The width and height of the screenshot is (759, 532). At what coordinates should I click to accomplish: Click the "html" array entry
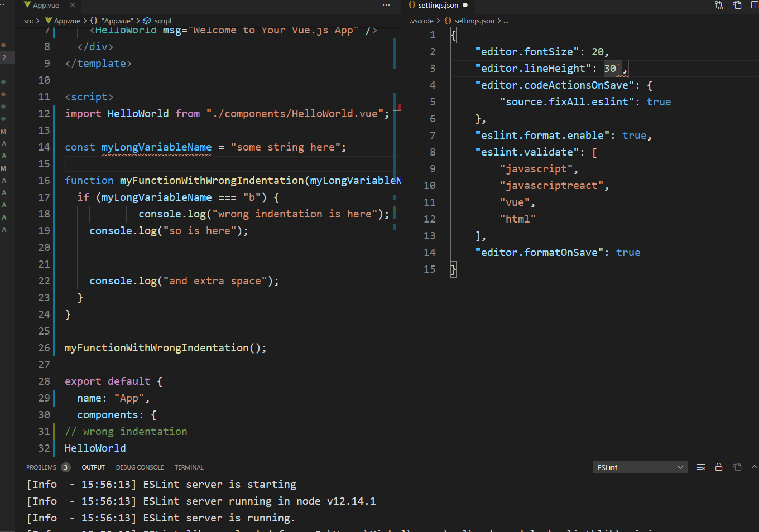point(517,219)
